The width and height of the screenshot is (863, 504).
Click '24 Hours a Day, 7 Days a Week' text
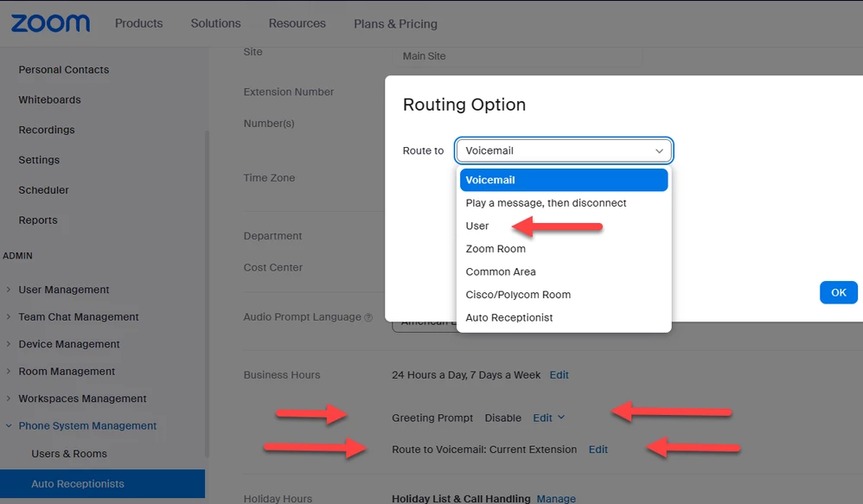click(466, 374)
